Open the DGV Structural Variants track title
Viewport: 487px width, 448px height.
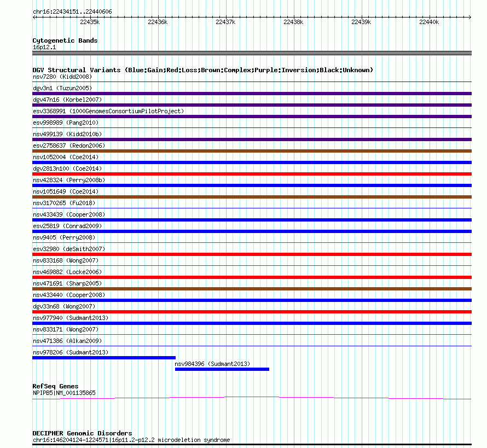(203, 70)
